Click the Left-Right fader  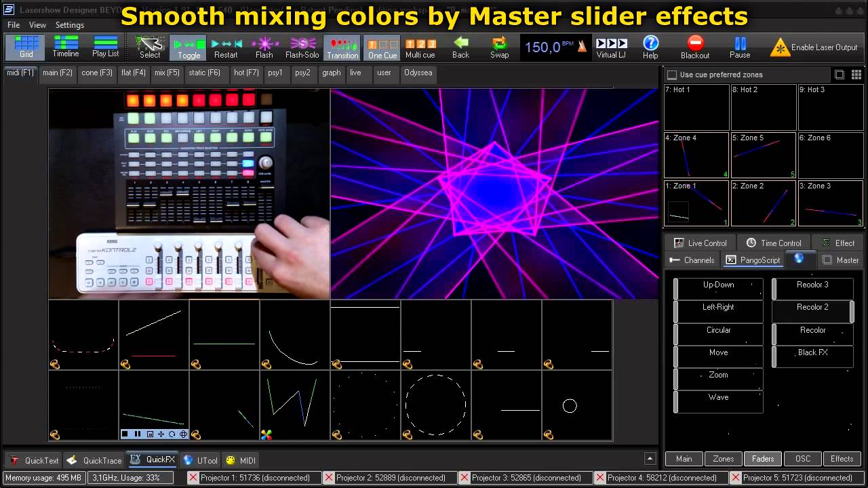click(718, 311)
